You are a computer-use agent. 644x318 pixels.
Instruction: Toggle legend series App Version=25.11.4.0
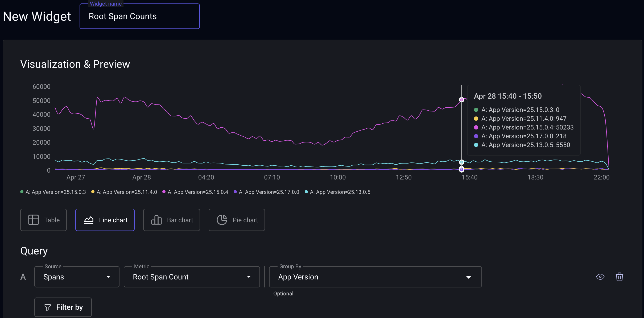click(x=124, y=192)
